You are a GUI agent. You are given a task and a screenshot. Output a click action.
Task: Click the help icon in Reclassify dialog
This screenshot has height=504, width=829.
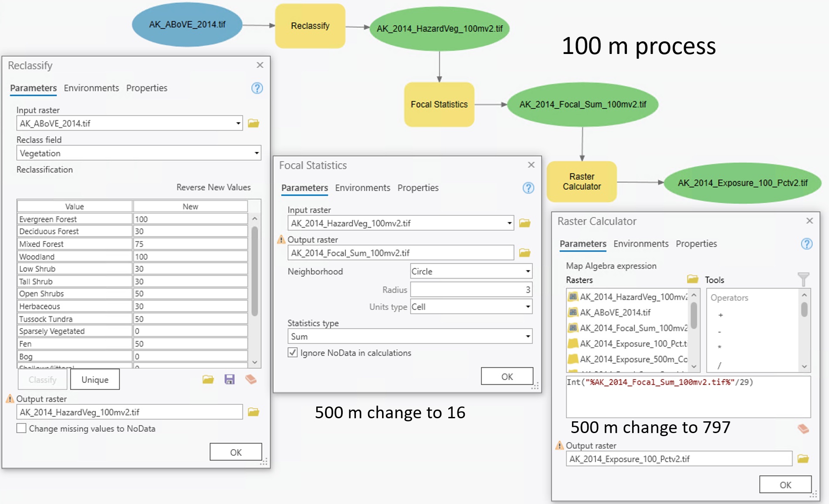coord(257,88)
